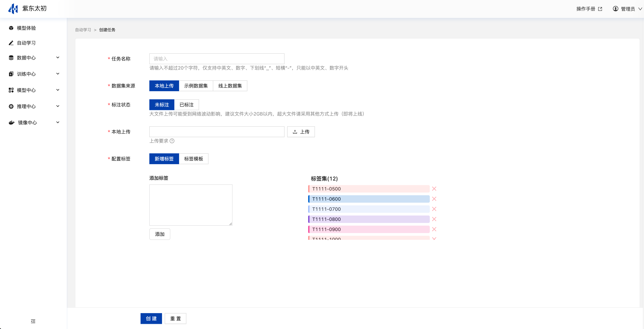This screenshot has width=644, height=329.
Task: Set annotation status to 未标注
Action: (162, 105)
